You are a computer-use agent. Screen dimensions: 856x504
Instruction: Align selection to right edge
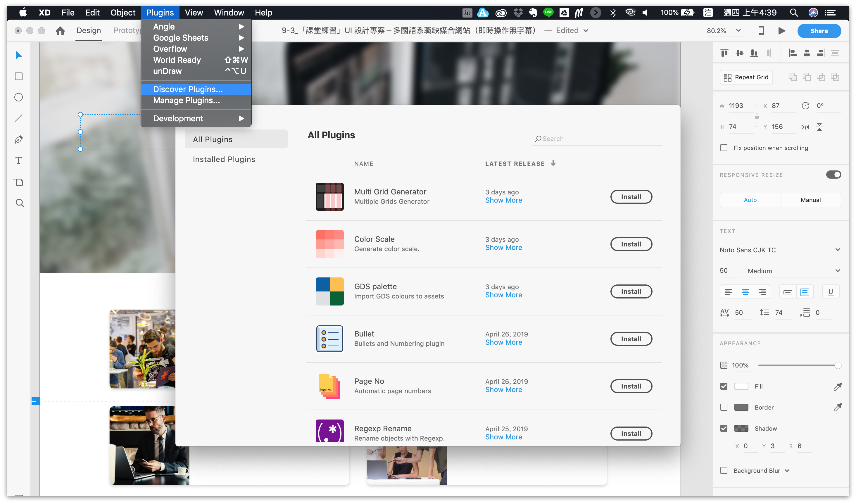[x=820, y=53]
